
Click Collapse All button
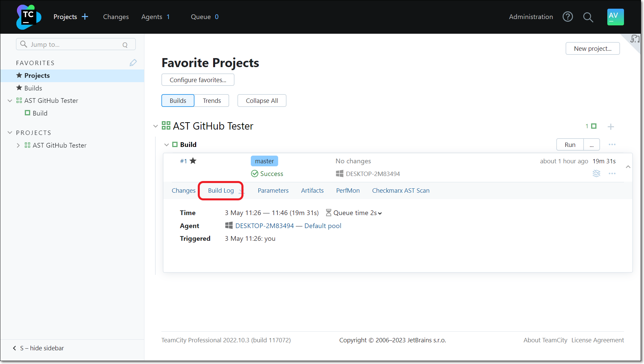coord(262,101)
